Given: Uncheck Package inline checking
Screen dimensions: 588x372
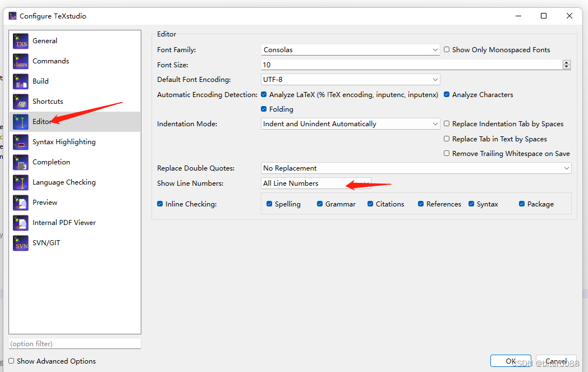Looking at the screenshot, I should point(522,204).
